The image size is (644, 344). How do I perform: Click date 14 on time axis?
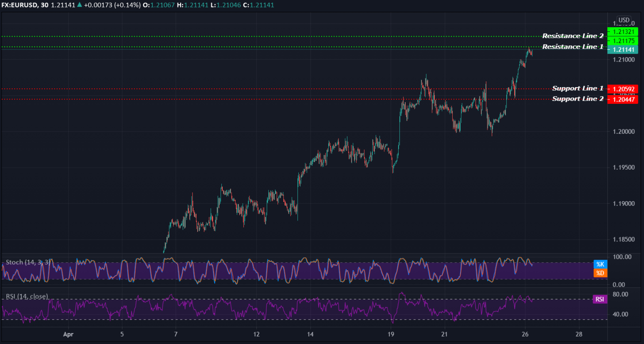tap(310, 334)
